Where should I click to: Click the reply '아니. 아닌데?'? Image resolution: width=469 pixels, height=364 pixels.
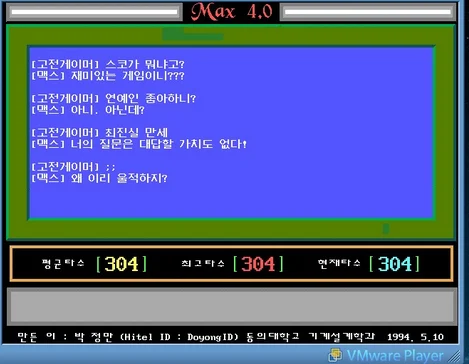pyautogui.click(x=108, y=110)
